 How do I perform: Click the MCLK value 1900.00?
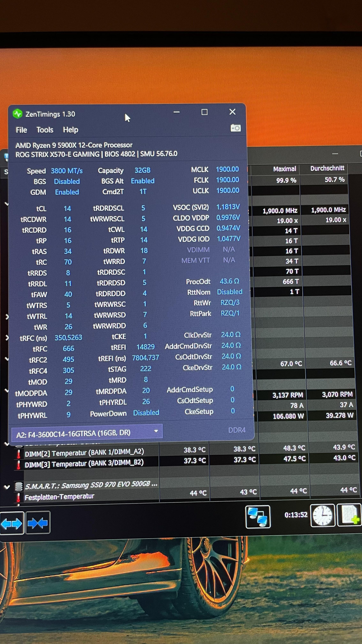[x=227, y=169]
